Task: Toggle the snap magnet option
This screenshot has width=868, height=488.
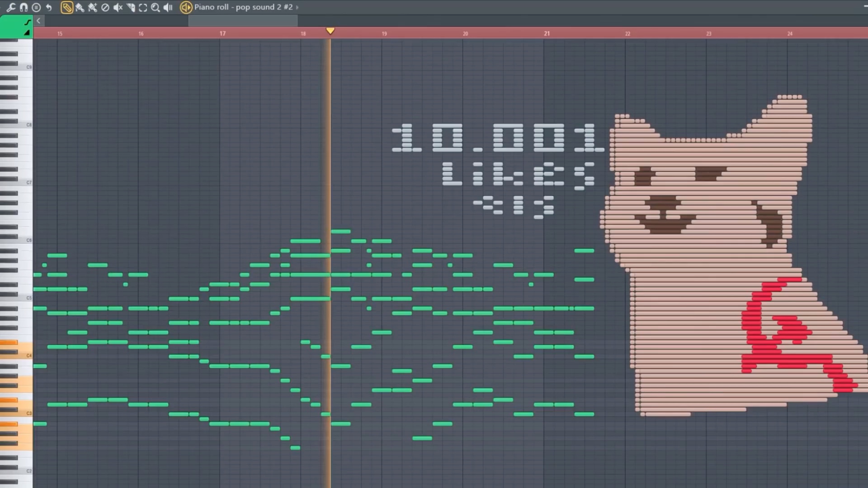Action: 24,7
